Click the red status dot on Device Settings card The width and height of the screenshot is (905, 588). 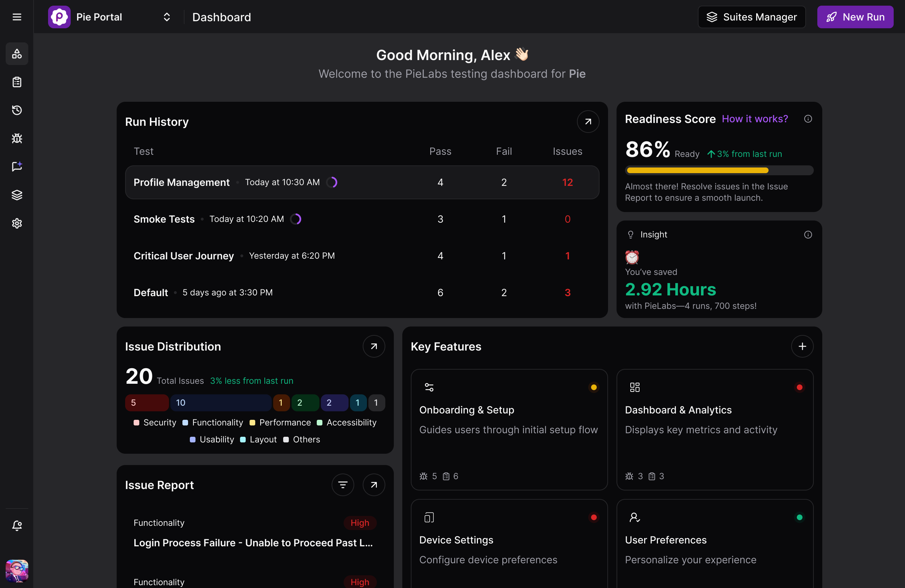[594, 517]
